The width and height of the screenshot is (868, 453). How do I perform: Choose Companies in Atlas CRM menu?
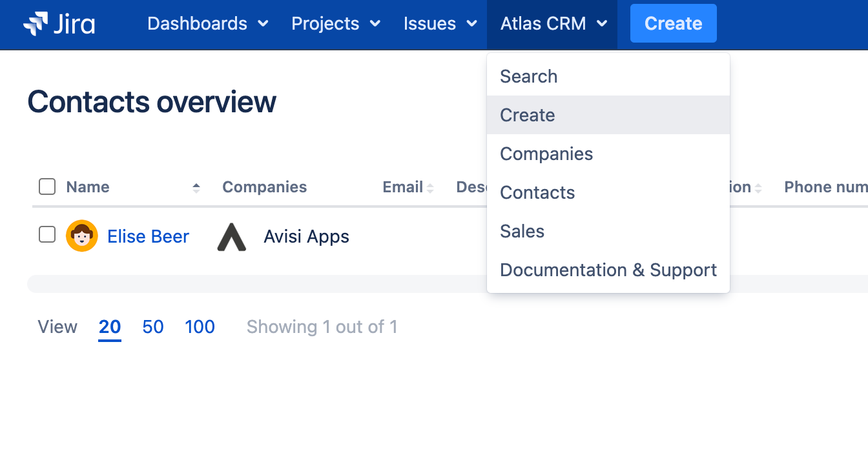pyautogui.click(x=608, y=154)
